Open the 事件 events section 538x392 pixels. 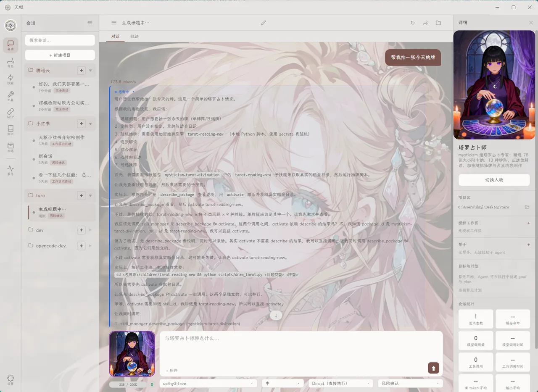tap(11, 170)
